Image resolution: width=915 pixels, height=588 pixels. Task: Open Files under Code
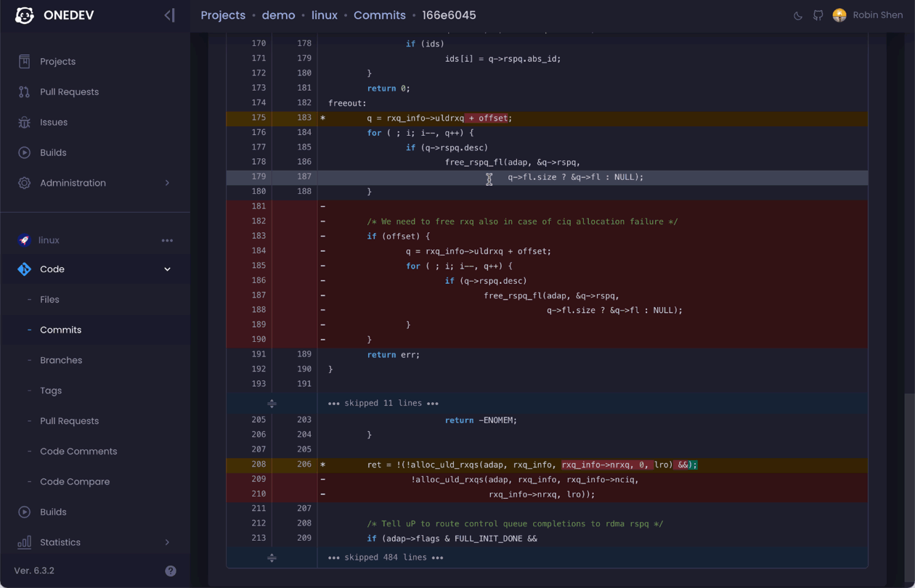[49, 299]
